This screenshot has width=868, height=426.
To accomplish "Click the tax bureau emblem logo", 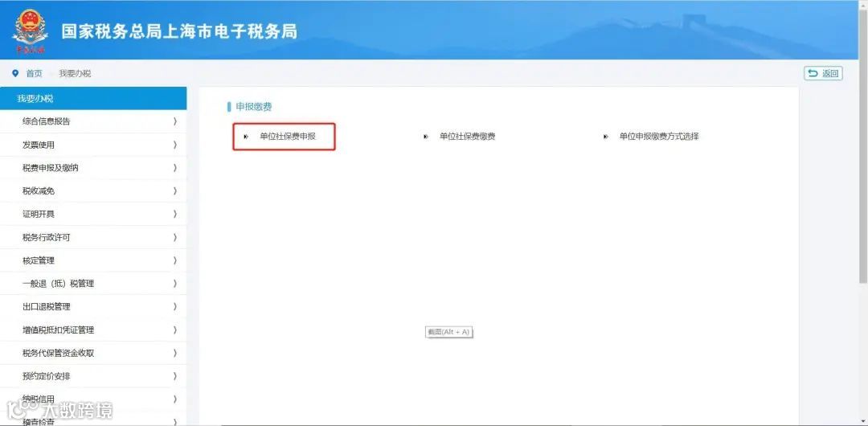I will pyautogui.click(x=30, y=31).
